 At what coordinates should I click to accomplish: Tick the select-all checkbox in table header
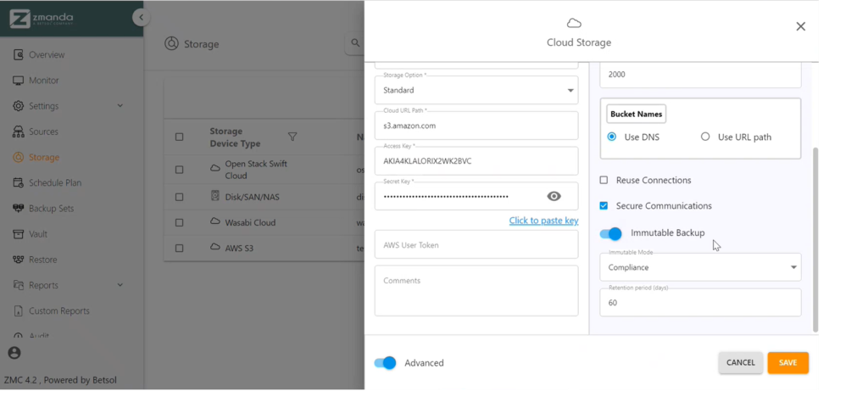(x=180, y=137)
